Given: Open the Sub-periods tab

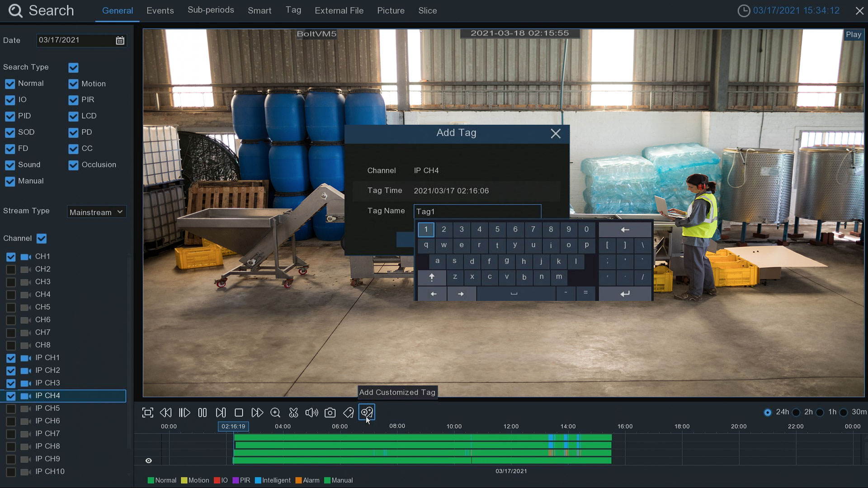Looking at the screenshot, I should (211, 10).
